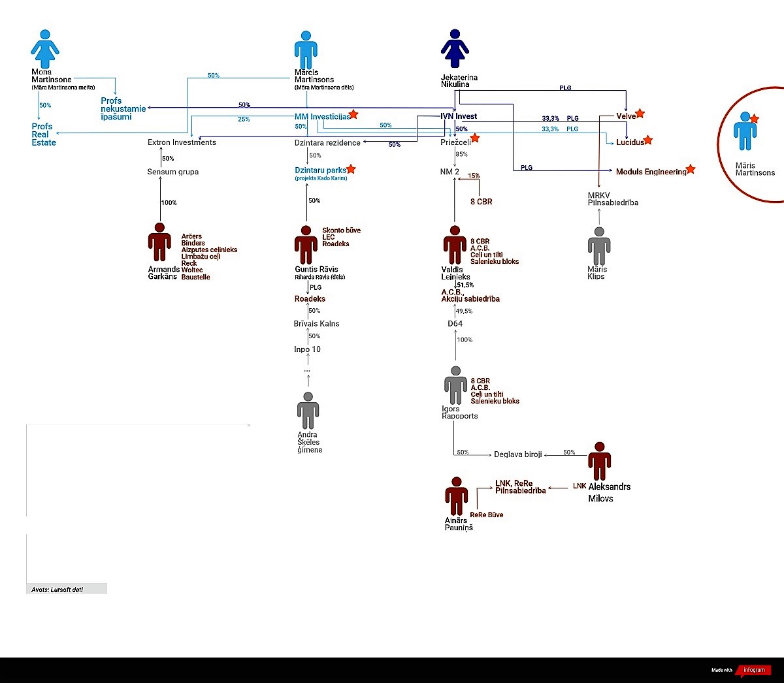Click the Velve company label
Viewport: 784px width, 683px height.
(626, 116)
